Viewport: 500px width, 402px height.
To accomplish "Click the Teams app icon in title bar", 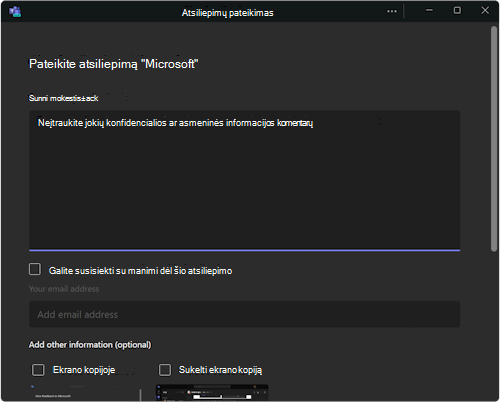I will 15,12.
